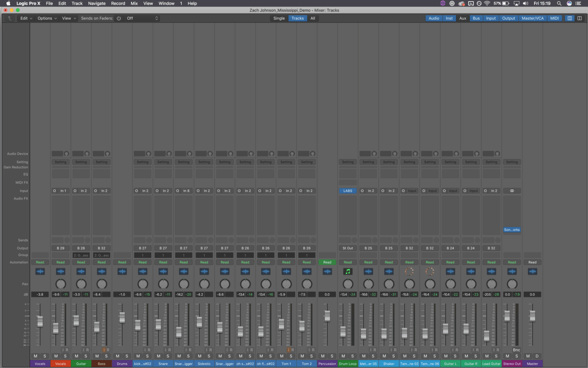Image resolution: width=588 pixels, height=368 pixels.
Task: Open the Sends on Faders Off dropdown
Action: 141,18
